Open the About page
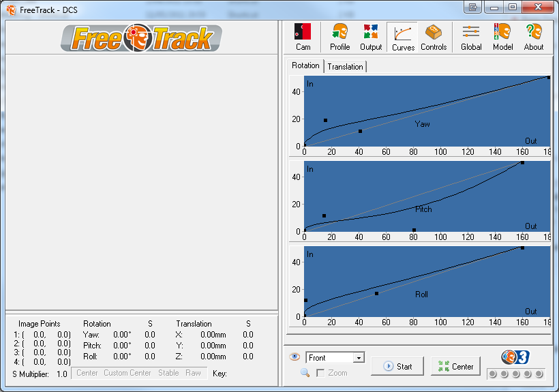559x392 pixels. coord(534,37)
